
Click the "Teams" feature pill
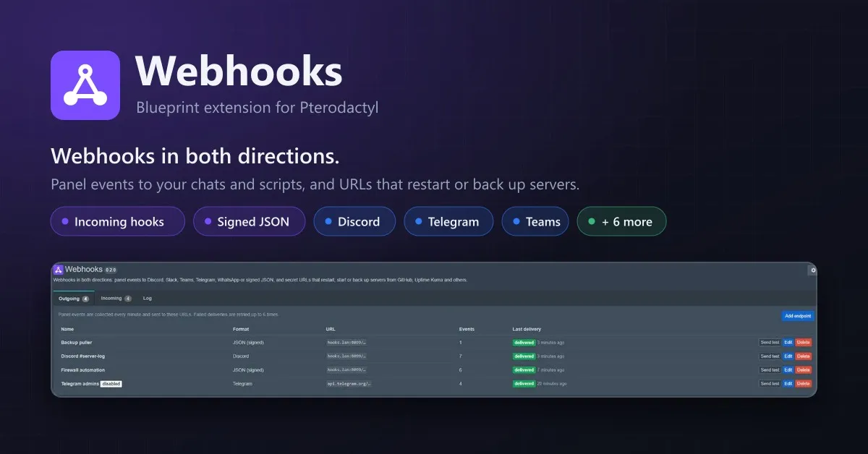[x=535, y=222]
